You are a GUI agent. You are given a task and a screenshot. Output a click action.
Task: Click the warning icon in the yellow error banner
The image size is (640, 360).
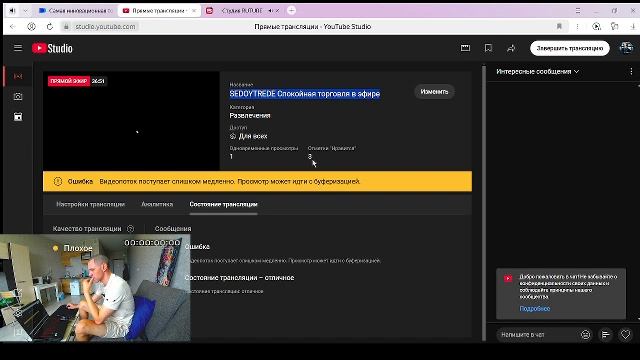click(x=58, y=181)
